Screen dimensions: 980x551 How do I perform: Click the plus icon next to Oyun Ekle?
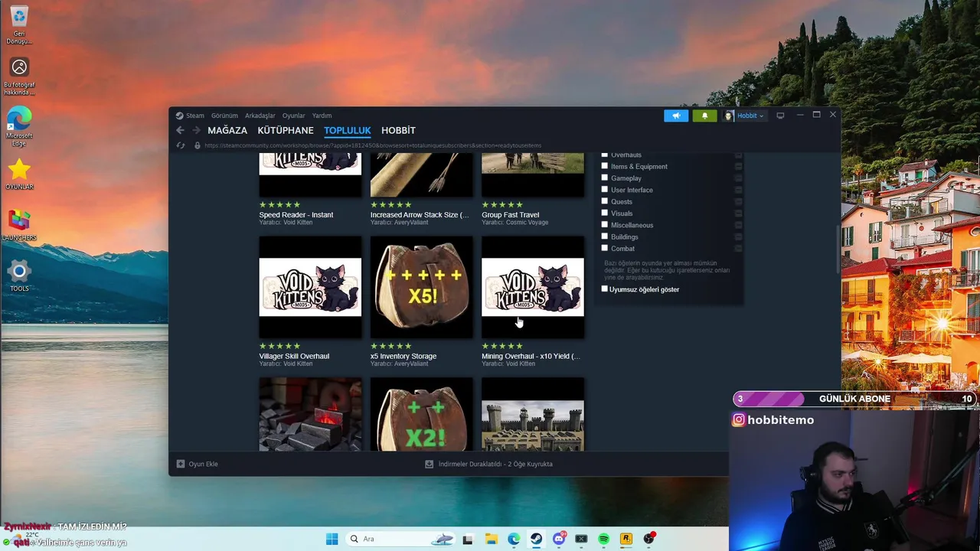(x=181, y=464)
